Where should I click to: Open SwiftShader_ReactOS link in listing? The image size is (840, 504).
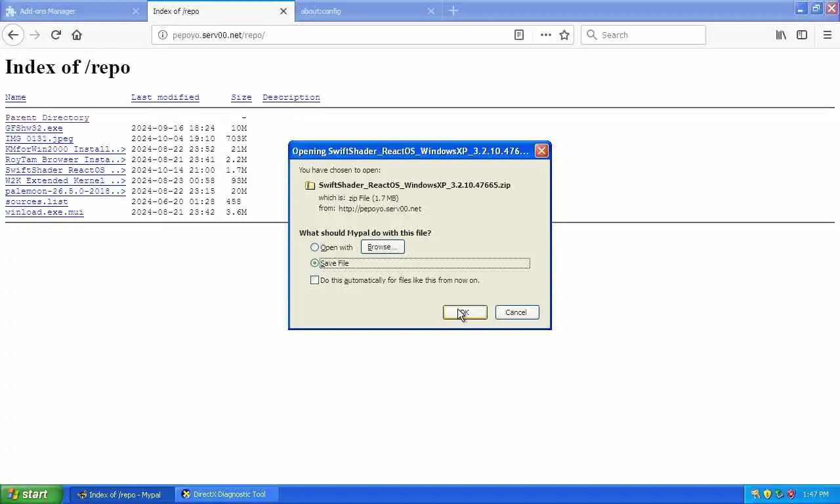click(66, 170)
